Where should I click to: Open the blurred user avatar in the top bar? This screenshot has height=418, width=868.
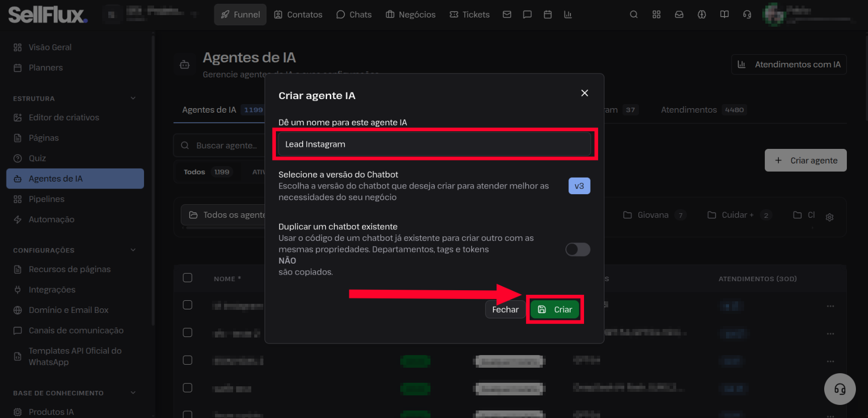(x=774, y=15)
